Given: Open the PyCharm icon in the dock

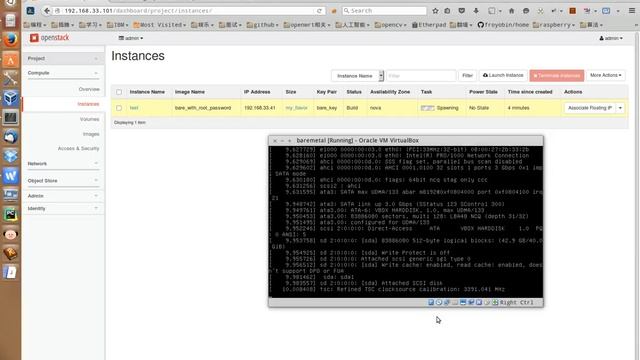Looking at the screenshot, I should tap(11, 215).
